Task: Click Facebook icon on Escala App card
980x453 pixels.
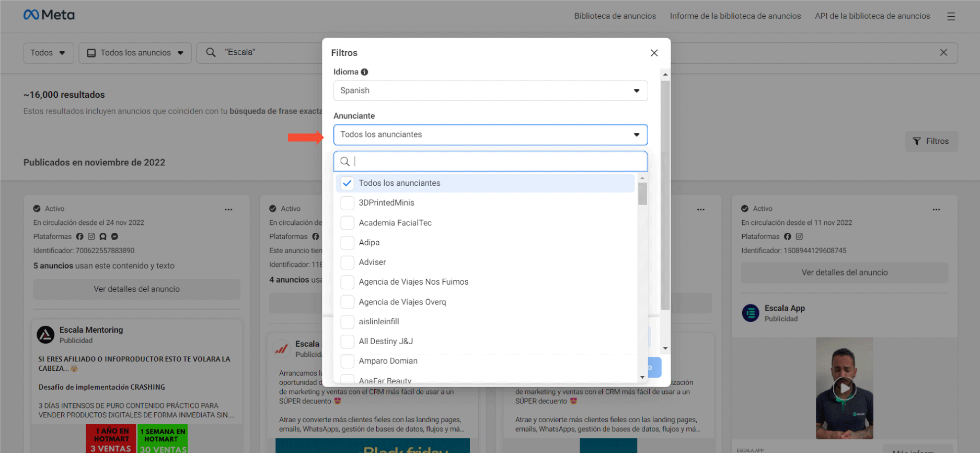Action: pyautogui.click(x=788, y=236)
